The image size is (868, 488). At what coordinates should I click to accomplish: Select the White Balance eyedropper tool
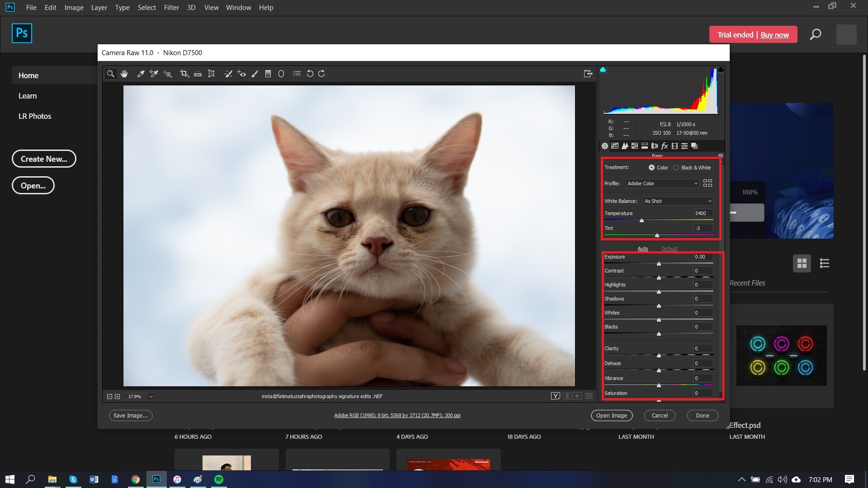click(141, 74)
